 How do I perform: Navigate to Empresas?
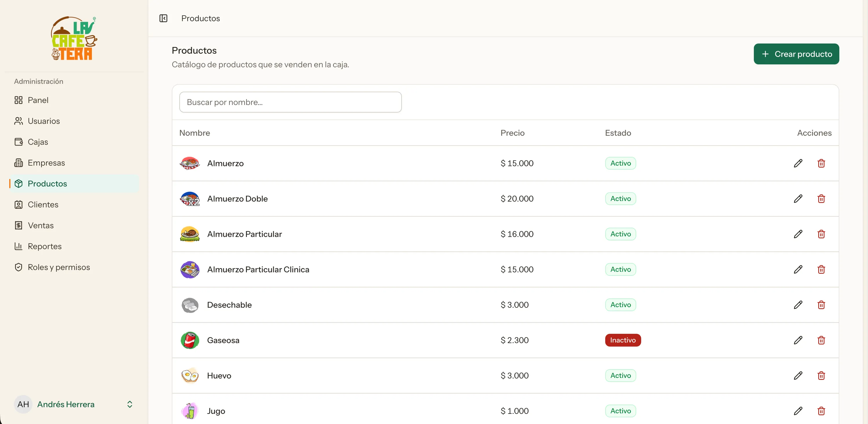(74, 163)
